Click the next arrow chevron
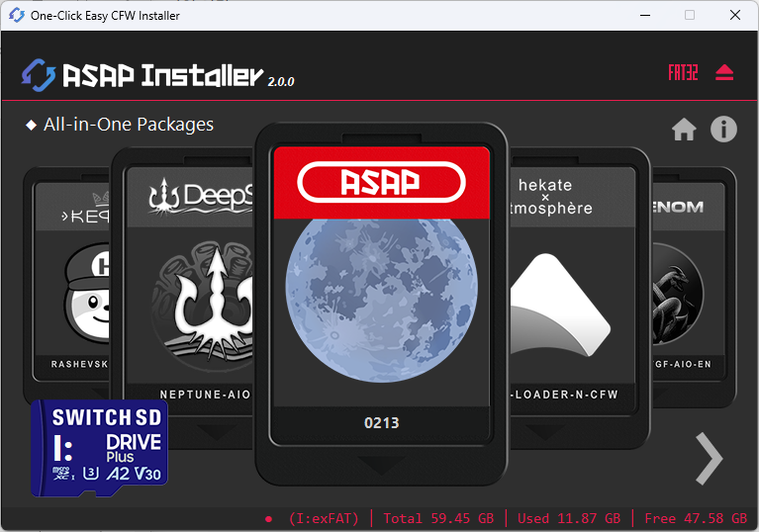Viewport: 759px width, 532px height. click(x=710, y=459)
